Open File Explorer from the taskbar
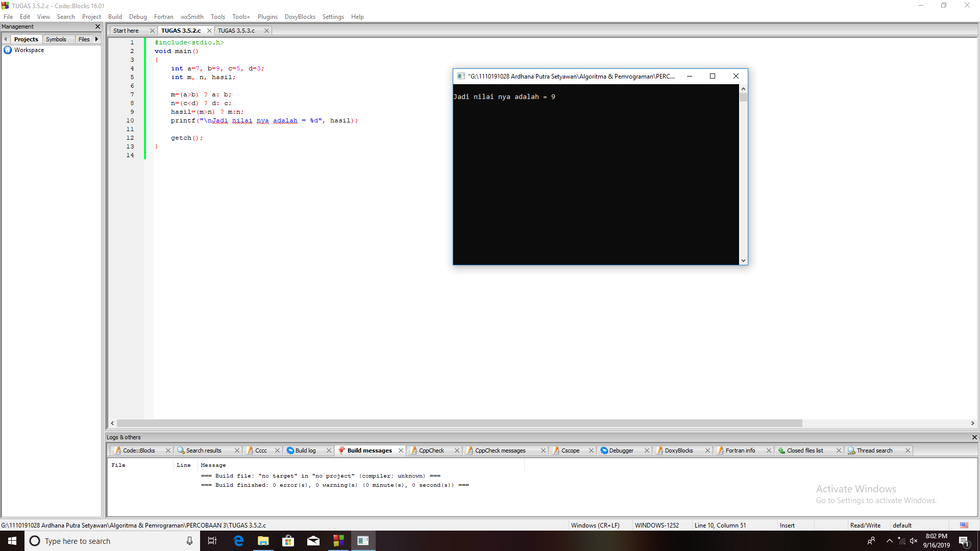The height and width of the screenshot is (551, 980). pos(263,541)
